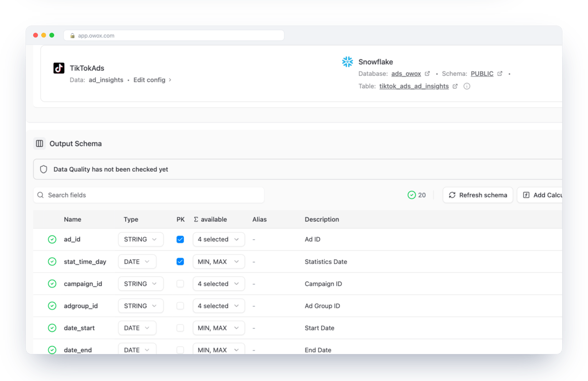
Task: Open Type dropdown for adgroup_id
Action: [x=141, y=306]
